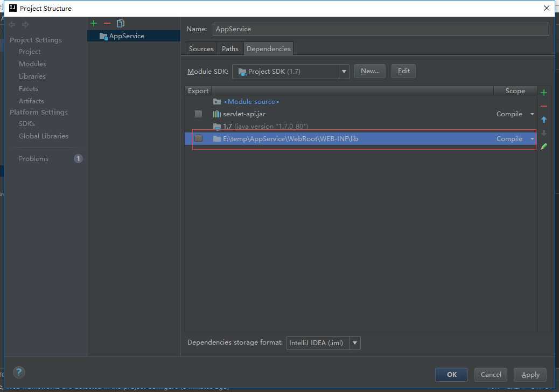Move dependency up with blue arrow
Image resolution: width=559 pixels, height=392 pixels.
tap(544, 120)
